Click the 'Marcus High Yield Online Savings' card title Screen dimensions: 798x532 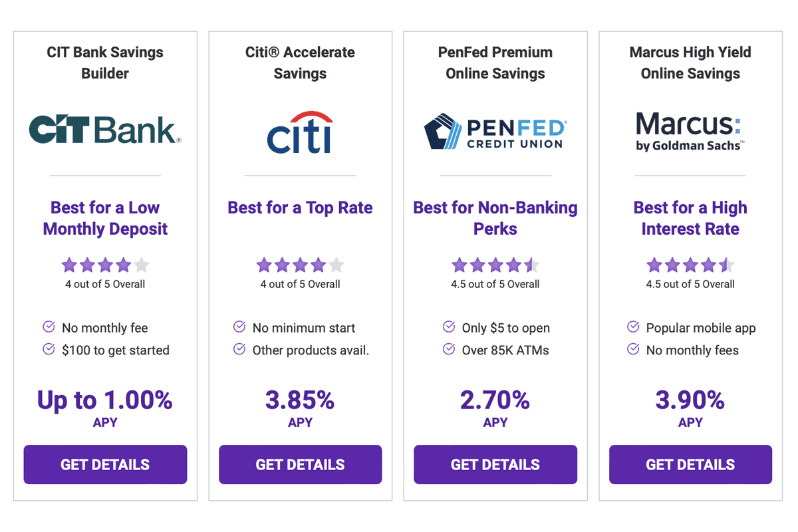[690, 63]
